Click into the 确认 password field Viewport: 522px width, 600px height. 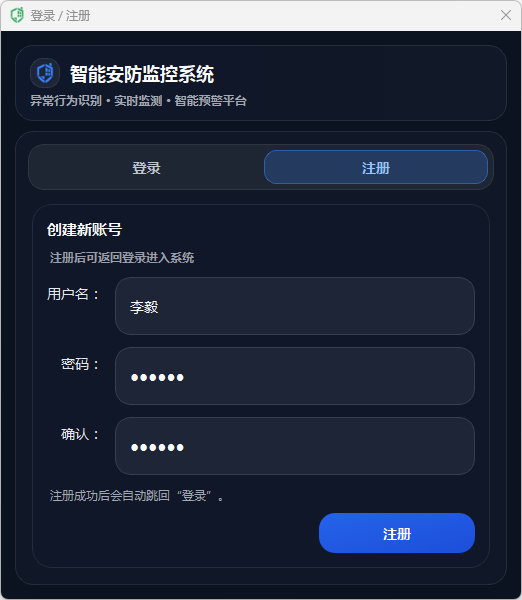(x=295, y=446)
